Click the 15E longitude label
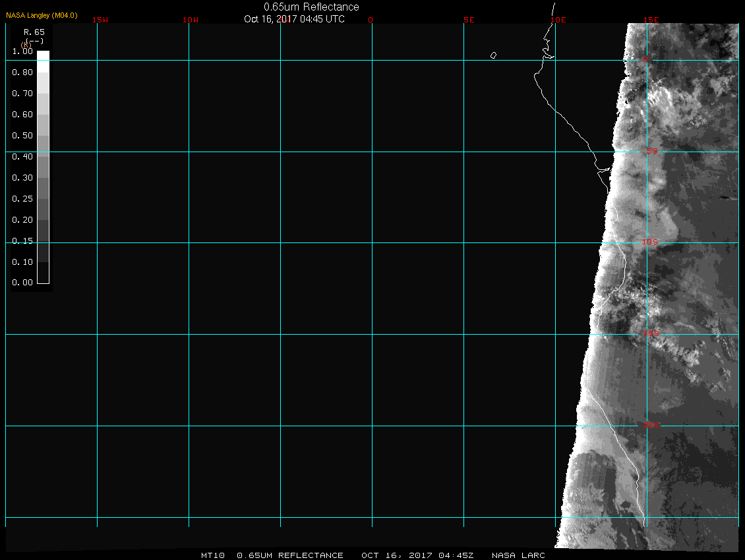The height and width of the screenshot is (560, 745). pyautogui.click(x=651, y=20)
